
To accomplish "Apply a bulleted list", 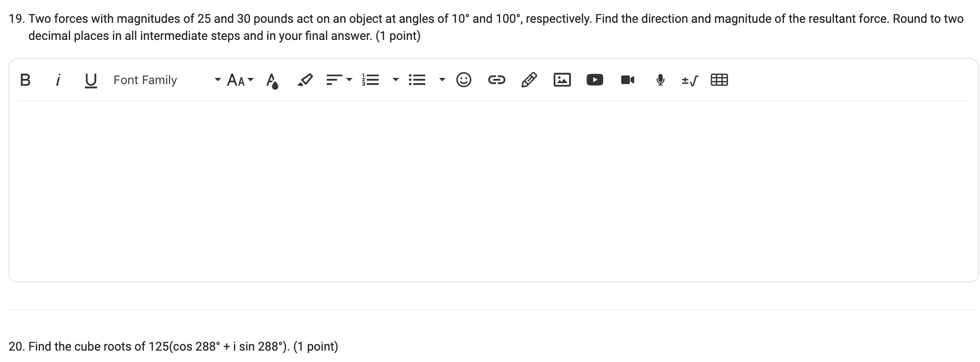I will click(x=418, y=80).
